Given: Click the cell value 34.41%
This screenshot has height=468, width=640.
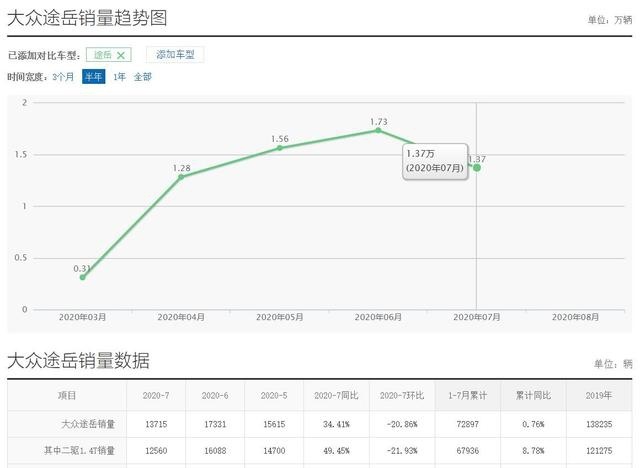Looking at the screenshot, I should (x=336, y=424).
